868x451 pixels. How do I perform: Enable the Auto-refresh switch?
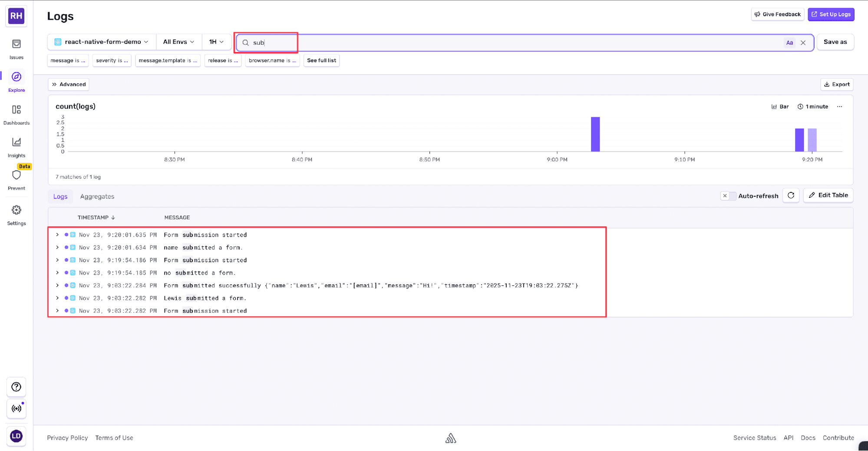pos(729,196)
